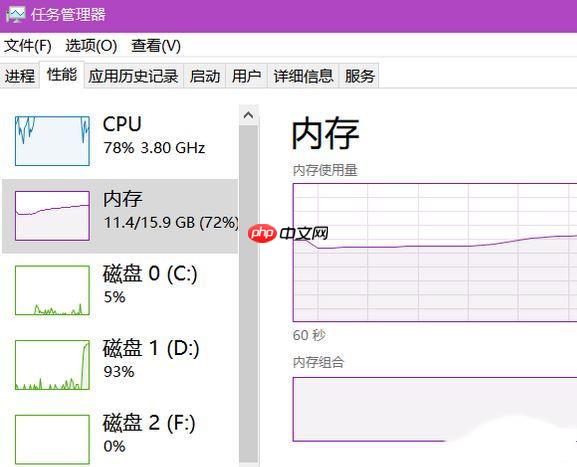Select the 内存 memory graph thumbnail
577x467 pixels.
[x=52, y=216]
